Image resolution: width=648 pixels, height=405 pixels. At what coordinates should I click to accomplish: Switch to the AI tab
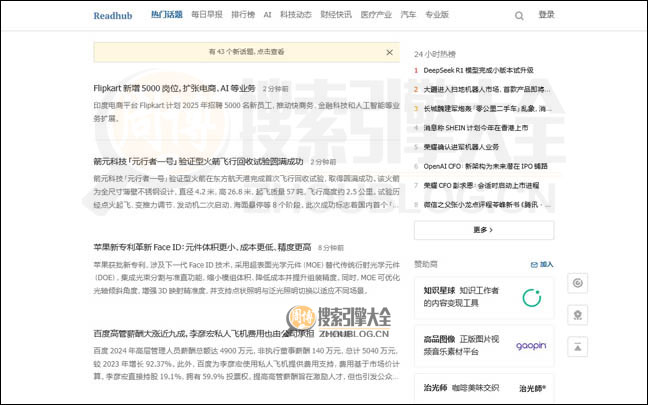point(267,15)
